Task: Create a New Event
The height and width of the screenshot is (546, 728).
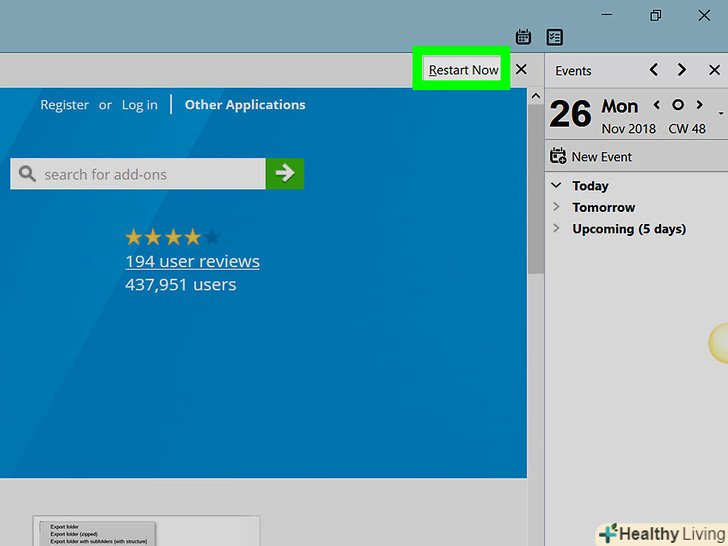Action: [x=592, y=157]
